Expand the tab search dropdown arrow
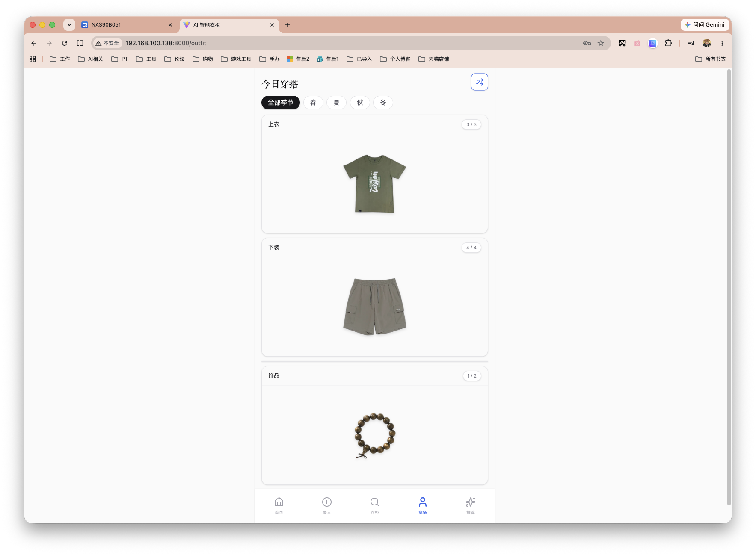 pyautogui.click(x=69, y=25)
